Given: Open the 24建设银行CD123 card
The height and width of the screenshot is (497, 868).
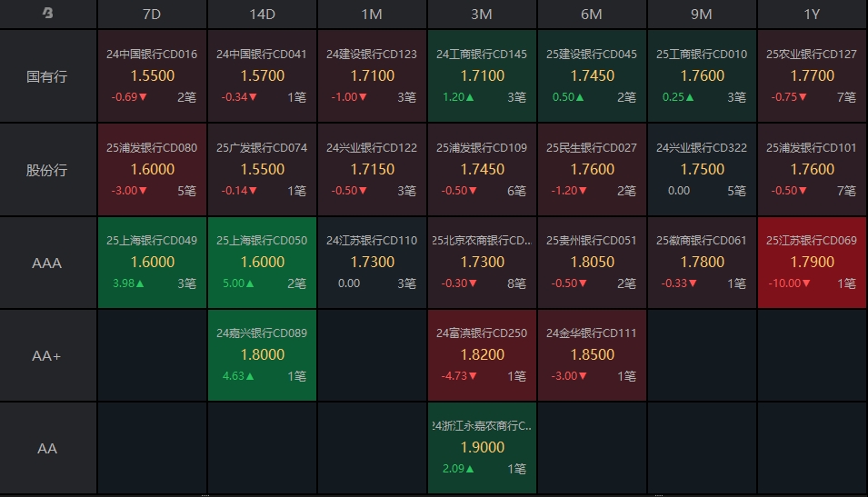Looking at the screenshot, I should (x=372, y=75).
